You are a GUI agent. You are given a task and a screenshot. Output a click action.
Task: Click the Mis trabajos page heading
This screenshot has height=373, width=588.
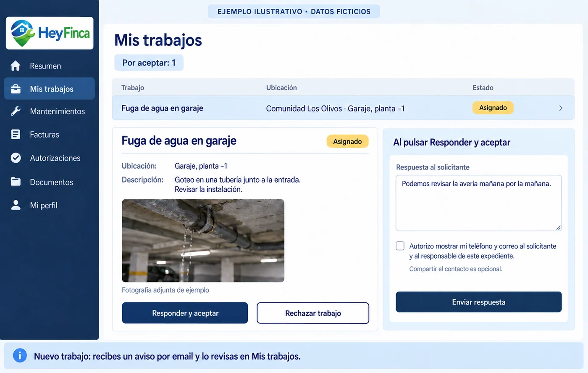tap(158, 40)
